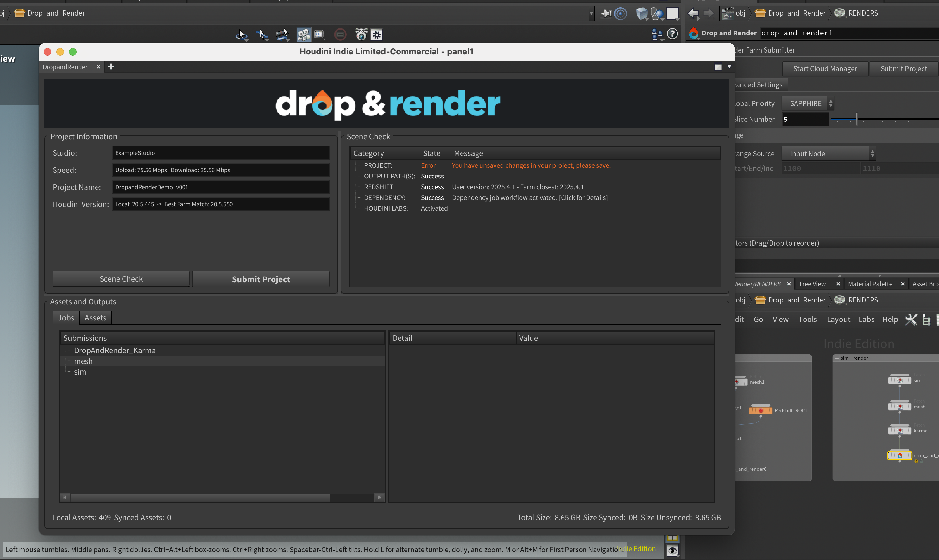The height and width of the screenshot is (560, 939).
Task: Click the snowflake freeze icon
Action: 377,35
